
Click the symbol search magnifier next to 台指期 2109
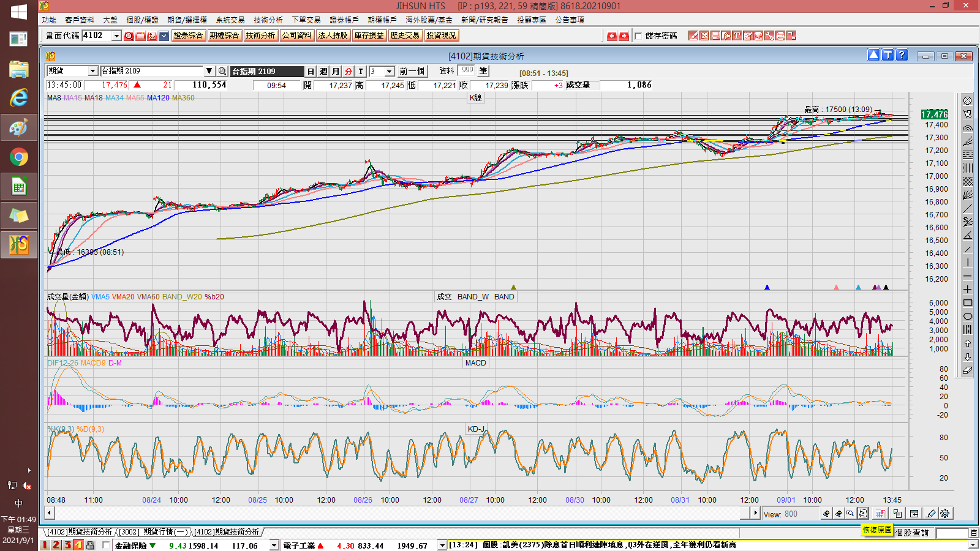pyautogui.click(x=222, y=71)
